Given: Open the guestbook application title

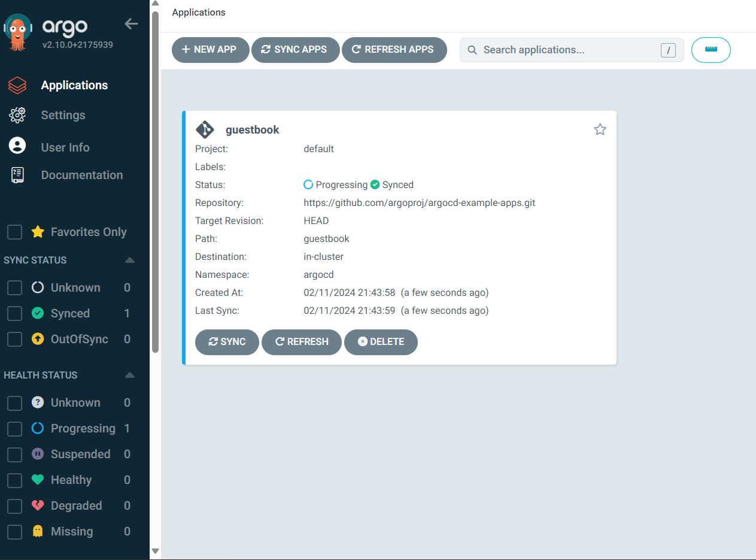Looking at the screenshot, I should [253, 130].
